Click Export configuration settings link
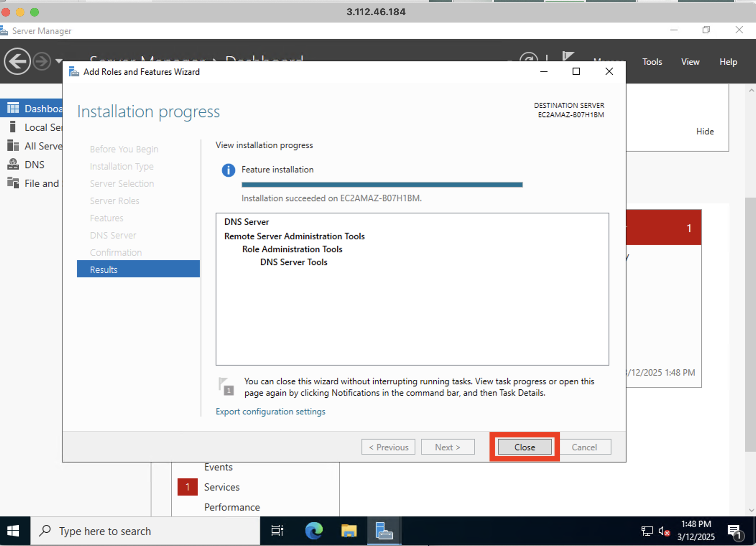This screenshot has width=756, height=546. 270,411
